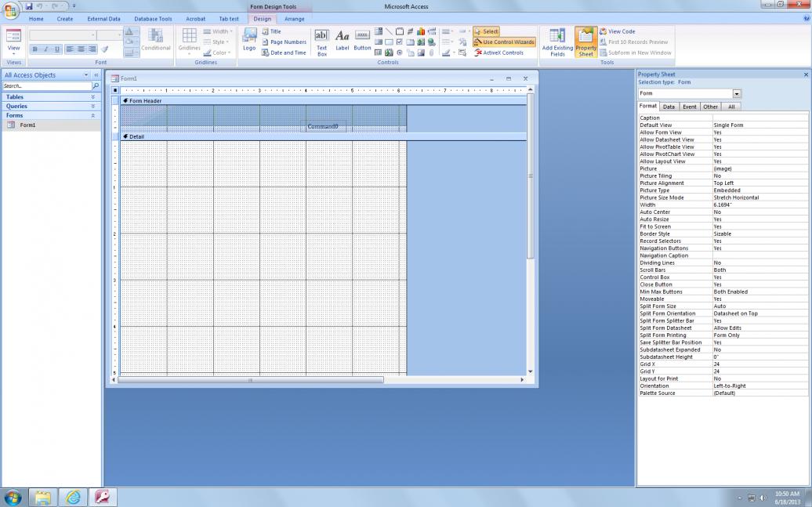Open ActiveX Controls
The height and width of the screenshot is (507, 812).
coord(499,53)
